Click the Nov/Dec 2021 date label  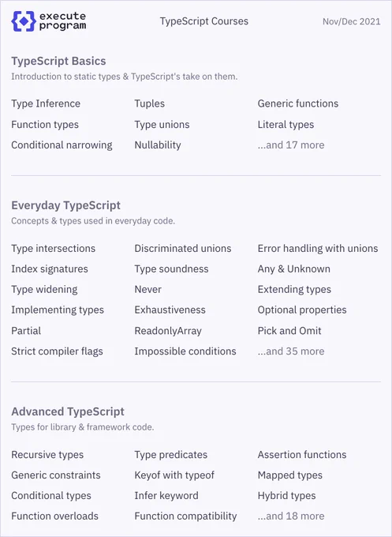coord(351,21)
